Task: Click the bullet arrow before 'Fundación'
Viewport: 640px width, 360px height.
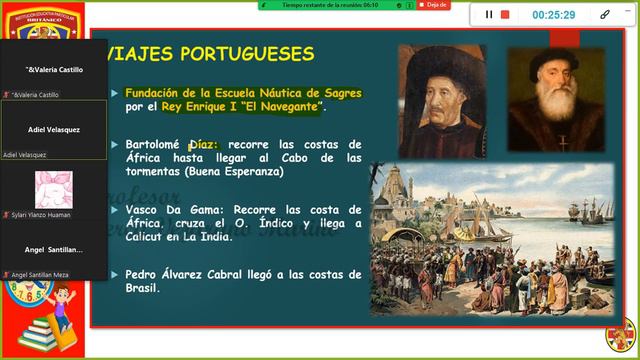Action: [x=115, y=93]
